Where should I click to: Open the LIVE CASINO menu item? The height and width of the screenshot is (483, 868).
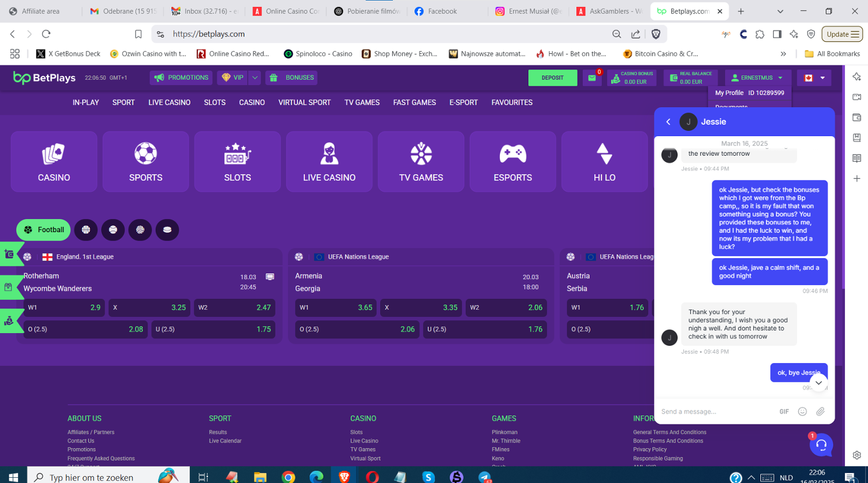[169, 103]
